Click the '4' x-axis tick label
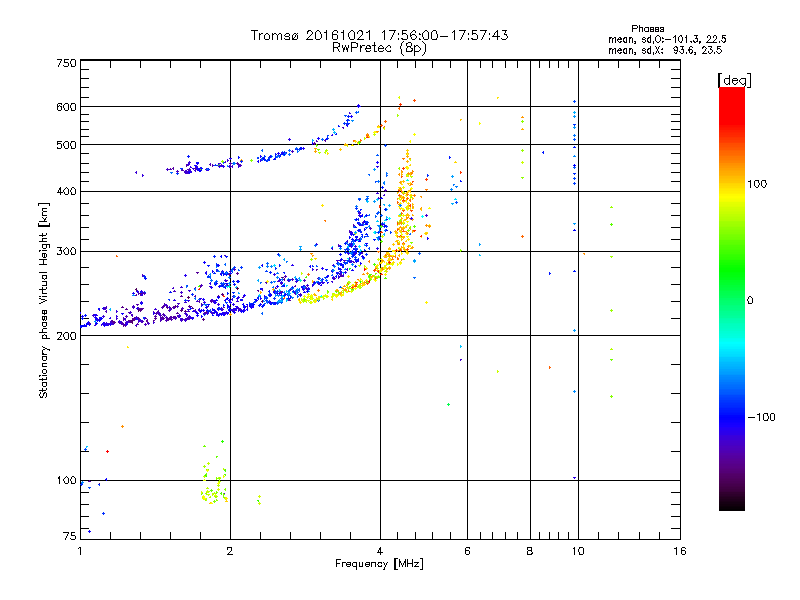The height and width of the screenshot is (600, 800). click(380, 551)
